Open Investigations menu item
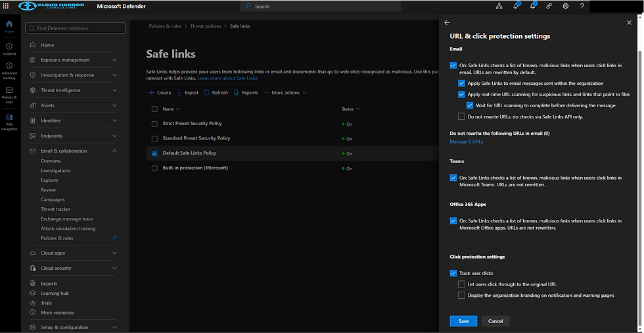644x333 pixels. coord(55,170)
